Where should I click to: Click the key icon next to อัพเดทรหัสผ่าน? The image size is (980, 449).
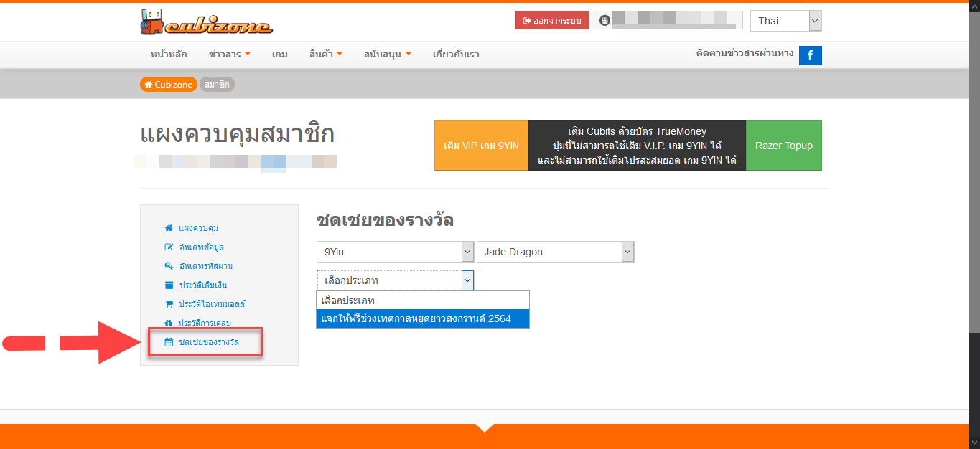(x=169, y=266)
